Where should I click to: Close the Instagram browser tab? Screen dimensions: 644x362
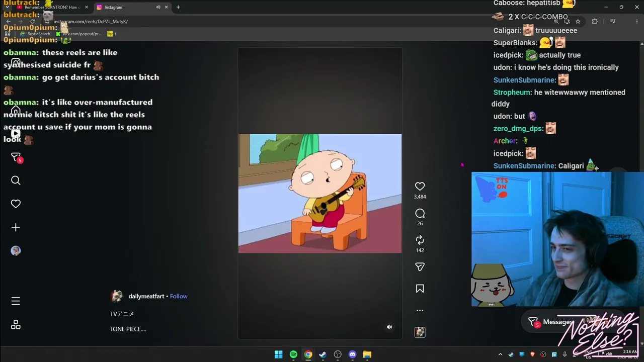click(x=166, y=7)
